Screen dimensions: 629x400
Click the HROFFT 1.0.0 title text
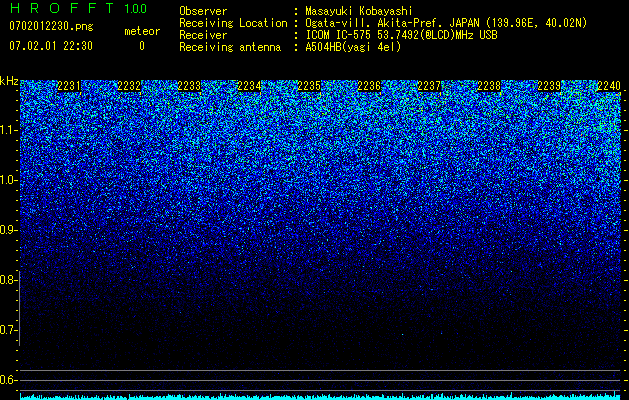[78, 8]
